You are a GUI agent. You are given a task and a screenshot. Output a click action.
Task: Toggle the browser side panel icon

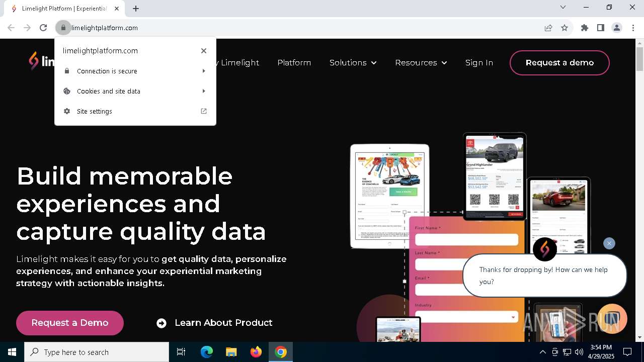[x=601, y=28]
